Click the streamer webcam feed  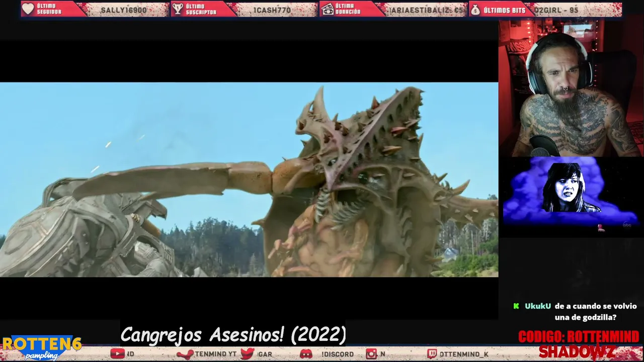click(571, 88)
